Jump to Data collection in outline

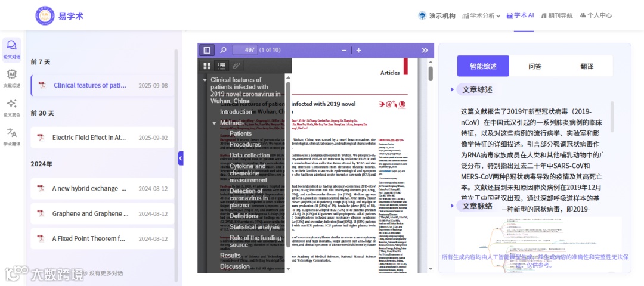point(249,155)
